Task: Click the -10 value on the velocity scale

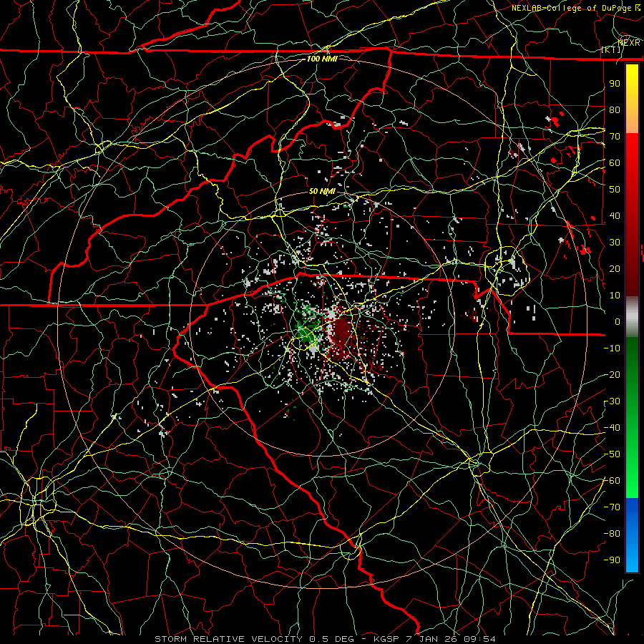Action: tap(612, 348)
